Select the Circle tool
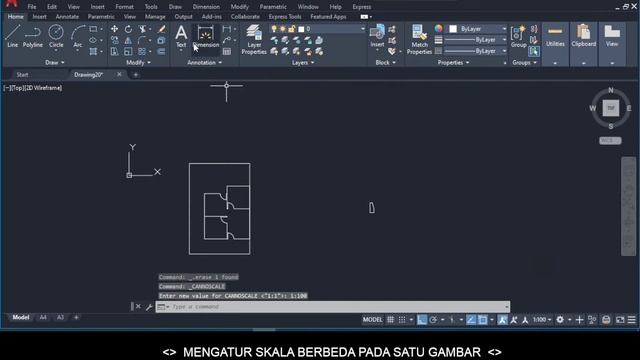640x360 pixels. (56, 36)
